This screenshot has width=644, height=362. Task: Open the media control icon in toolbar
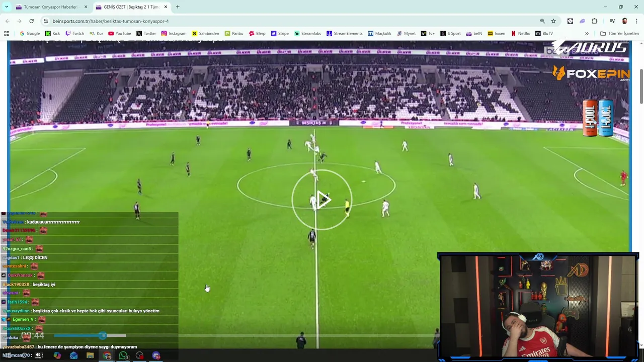point(612,21)
